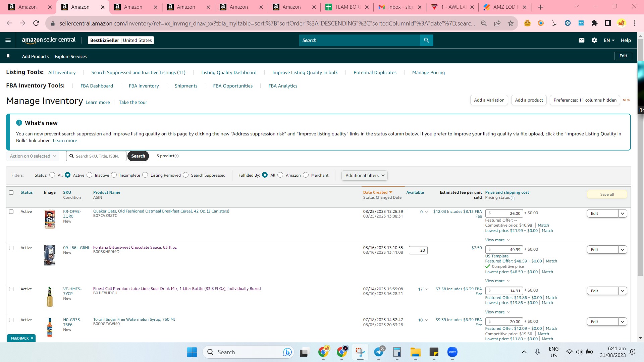Open Action on 0 selected dropdown
Screen dimensions: 644x362
pos(33,156)
